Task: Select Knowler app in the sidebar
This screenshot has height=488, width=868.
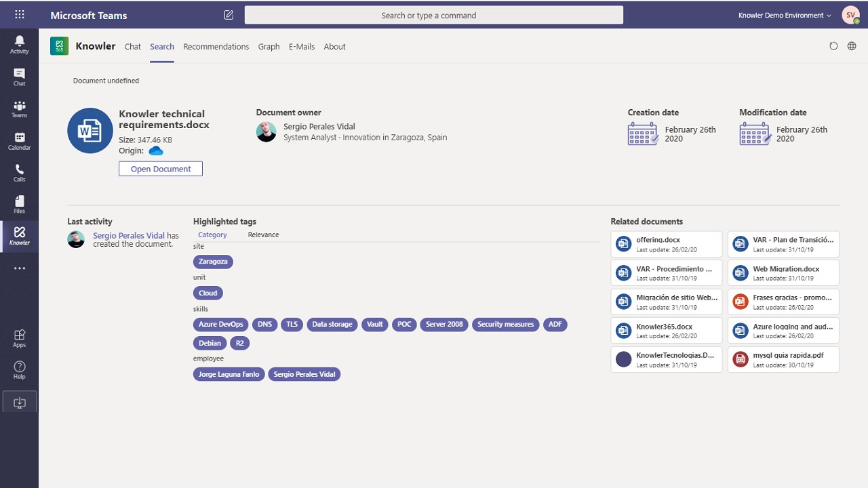Action: pos(19,237)
